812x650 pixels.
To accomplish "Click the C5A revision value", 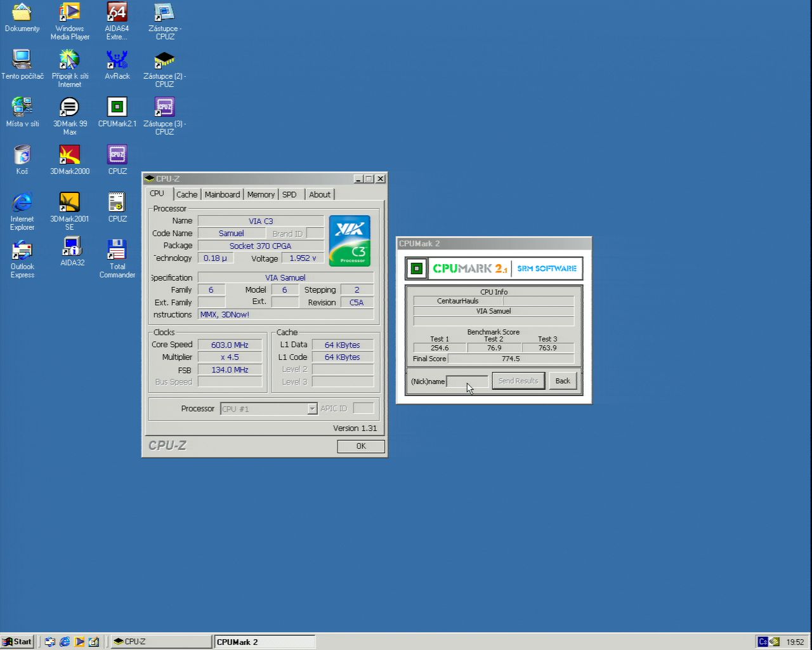I will [357, 303].
